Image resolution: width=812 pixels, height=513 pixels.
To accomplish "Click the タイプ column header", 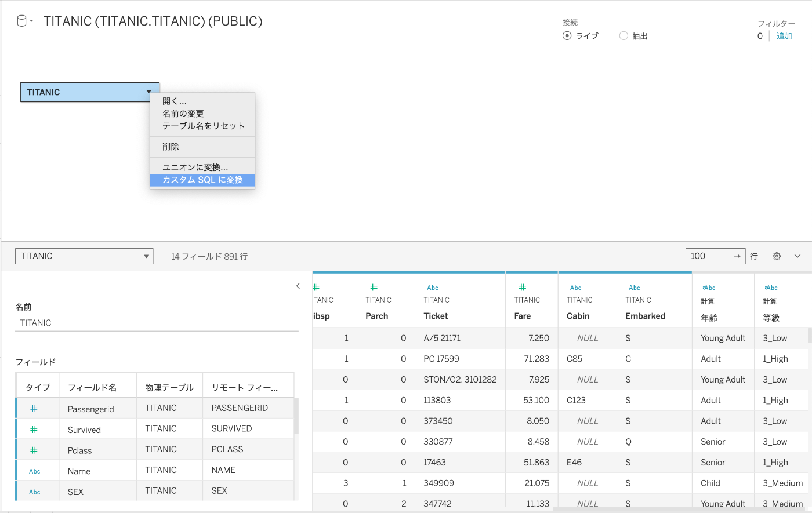I will click(38, 387).
